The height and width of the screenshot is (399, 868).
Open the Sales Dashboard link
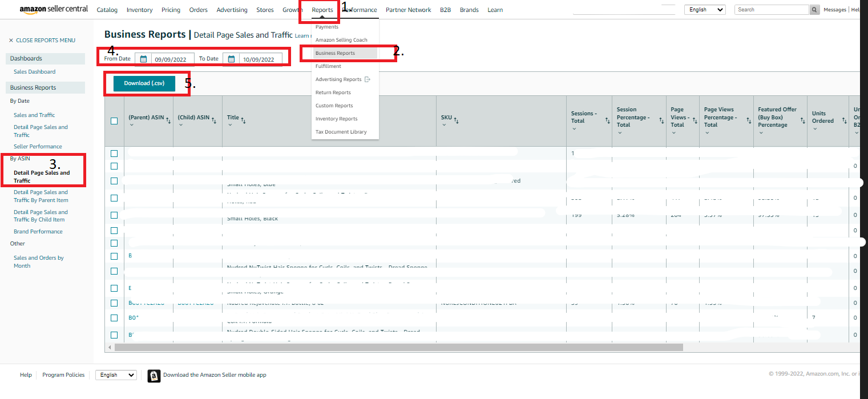click(x=35, y=72)
